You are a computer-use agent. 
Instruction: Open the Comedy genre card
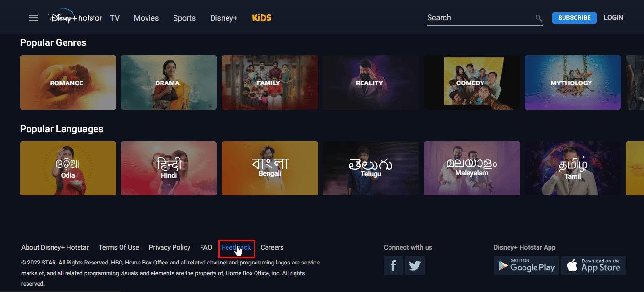[x=471, y=82]
